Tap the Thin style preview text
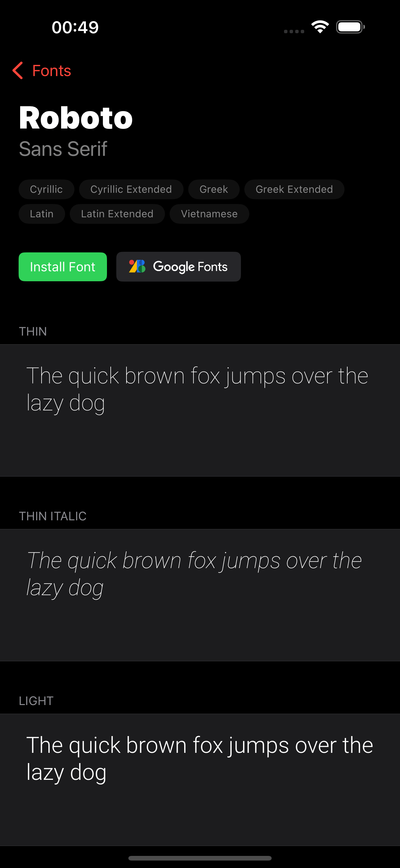Viewport: 400px width, 868px height. click(197, 389)
